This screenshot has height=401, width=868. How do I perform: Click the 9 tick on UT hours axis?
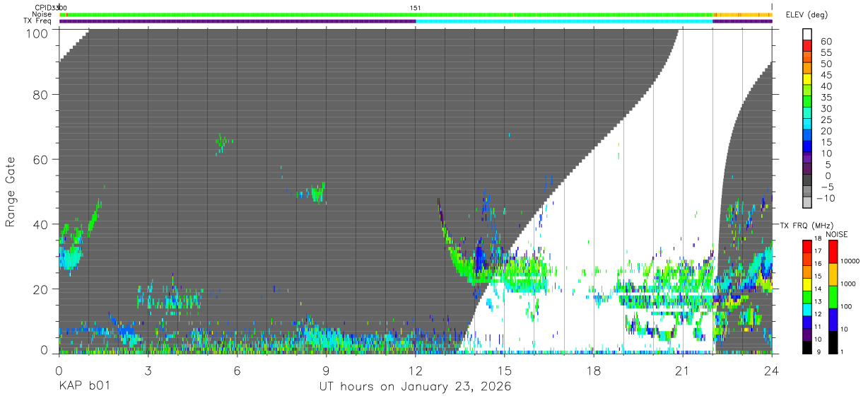pos(326,370)
